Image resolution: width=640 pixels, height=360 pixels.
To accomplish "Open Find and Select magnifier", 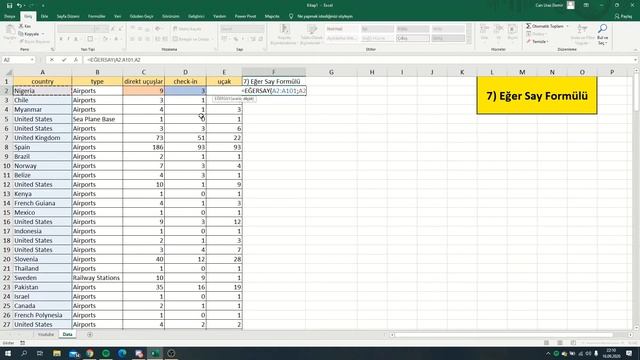I will (602, 29).
